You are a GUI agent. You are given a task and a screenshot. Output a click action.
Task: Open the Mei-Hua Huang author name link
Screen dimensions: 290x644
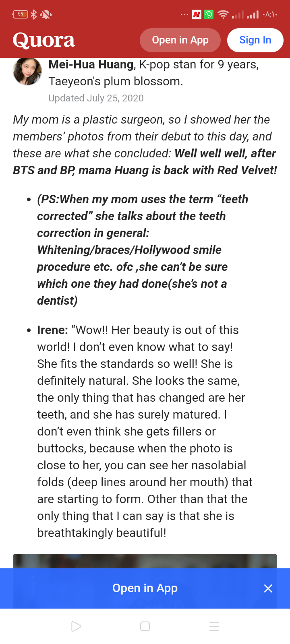click(91, 64)
